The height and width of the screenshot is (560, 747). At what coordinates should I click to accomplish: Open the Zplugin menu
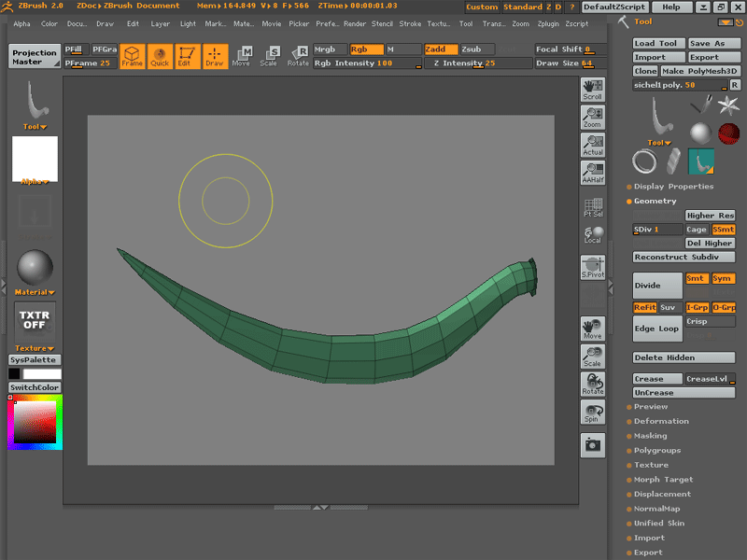pyautogui.click(x=546, y=23)
